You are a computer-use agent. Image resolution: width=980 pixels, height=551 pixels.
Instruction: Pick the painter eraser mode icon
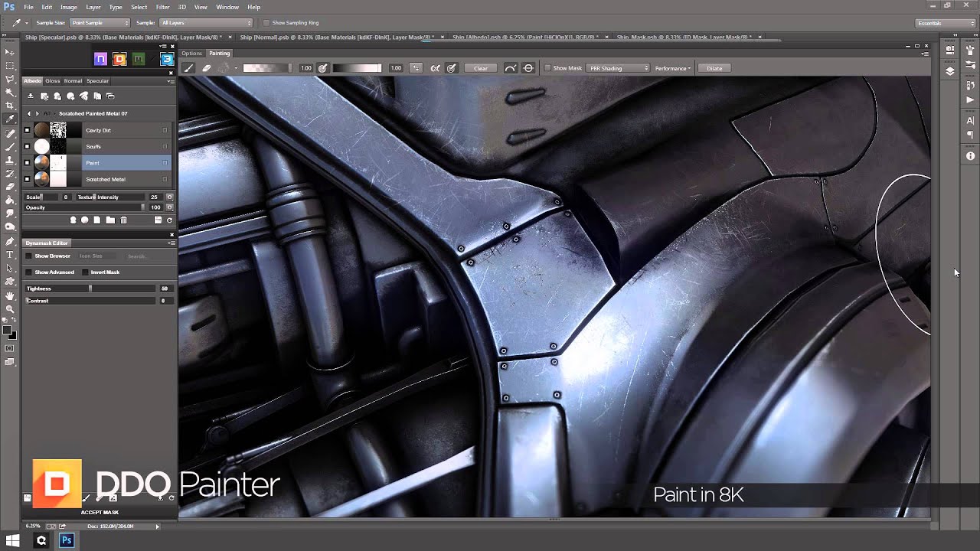tap(207, 68)
